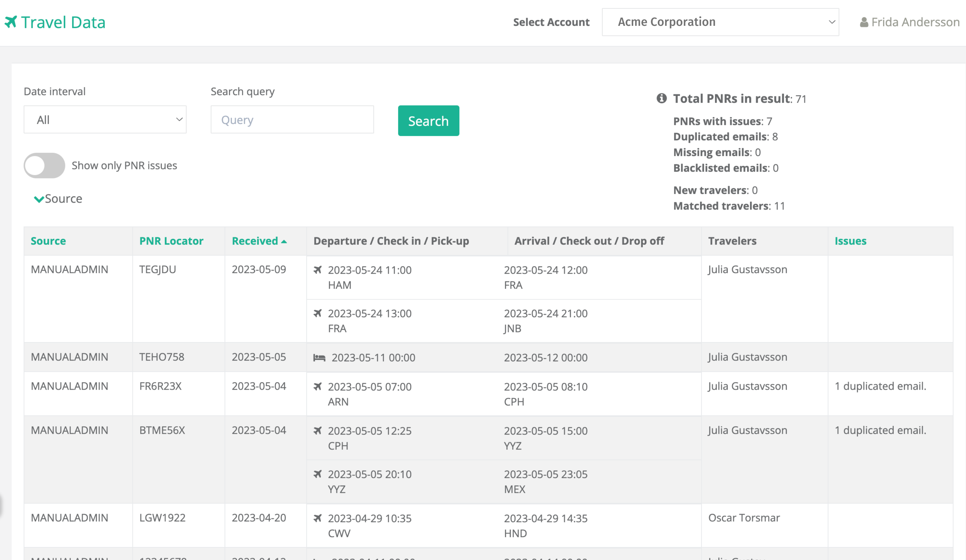The height and width of the screenshot is (560, 966).
Task: Focus the Search query input field
Action: pos(292,120)
